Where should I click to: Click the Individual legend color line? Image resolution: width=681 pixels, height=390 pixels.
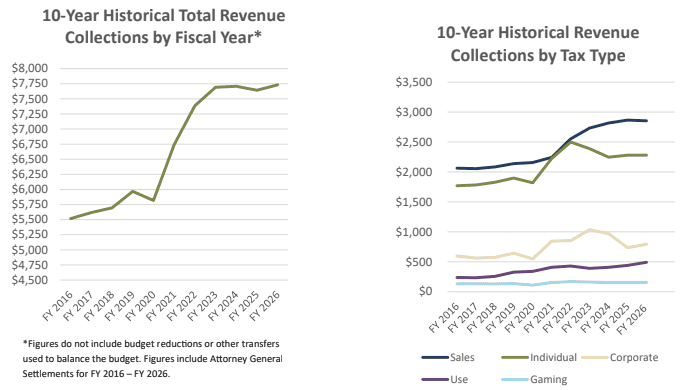coord(515,358)
